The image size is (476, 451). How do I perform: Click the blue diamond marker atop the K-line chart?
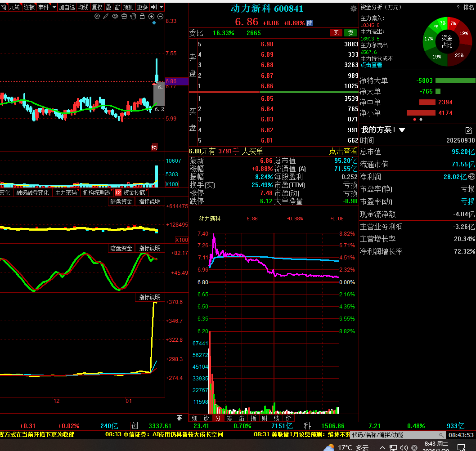click(154, 23)
